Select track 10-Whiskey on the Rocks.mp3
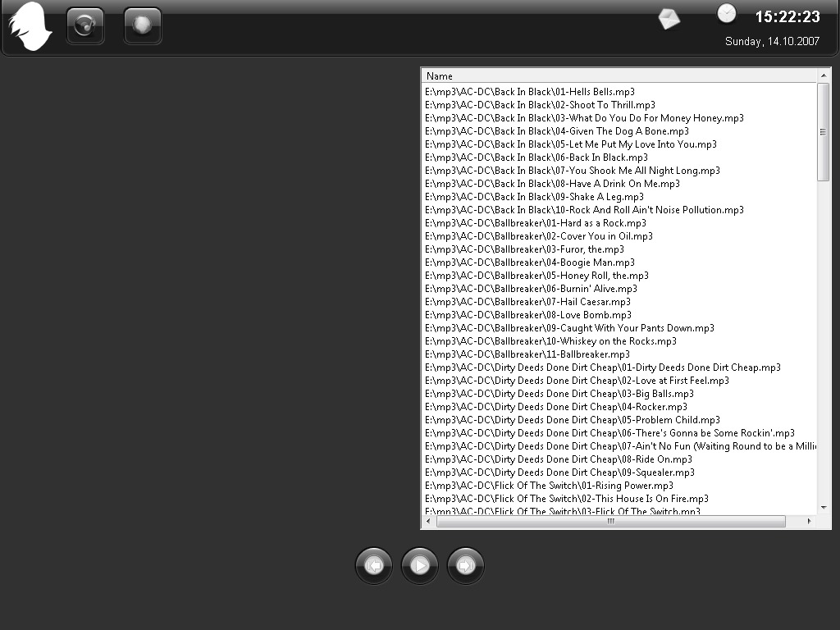This screenshot has height=630, width=840. pos(550,341)
